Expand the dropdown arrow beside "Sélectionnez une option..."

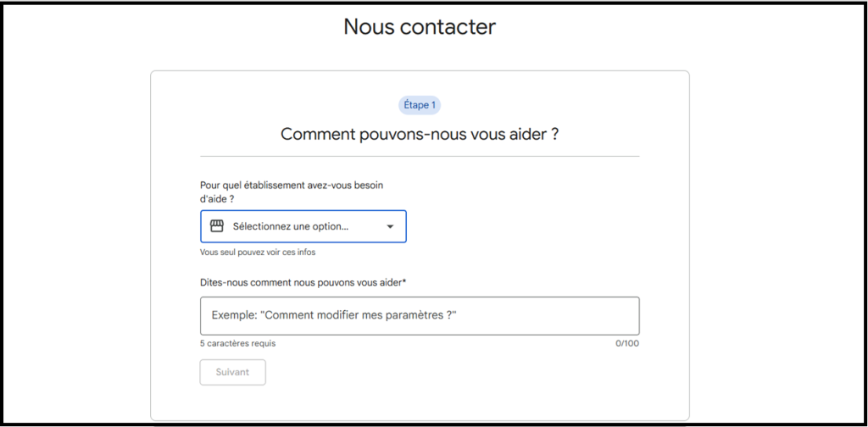(390, 227)
